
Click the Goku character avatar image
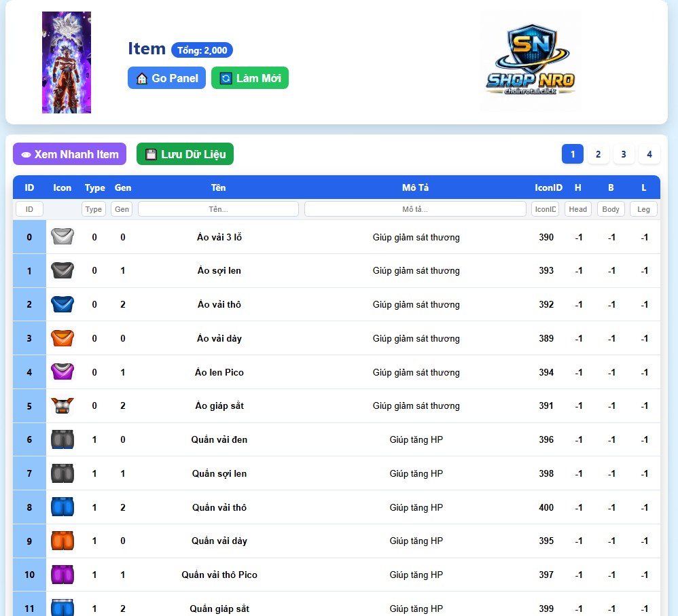tap(67, 62)
